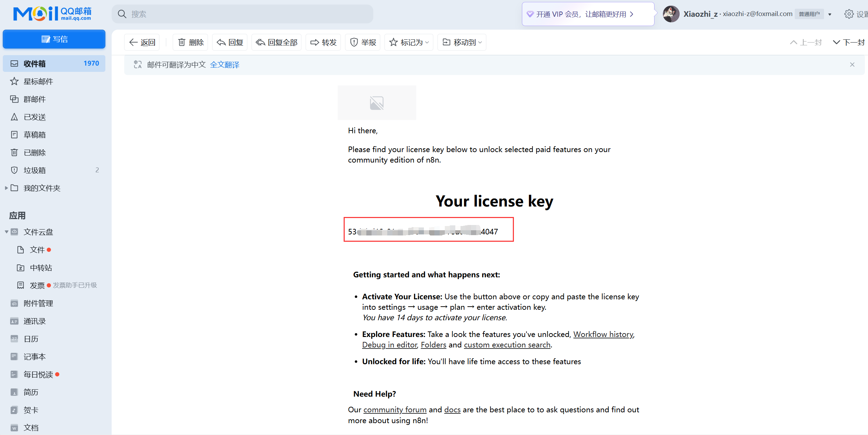This screenshot has width=868, height=435.
Task: Open the Move To dropdown
Action: [x=462, y=42]
